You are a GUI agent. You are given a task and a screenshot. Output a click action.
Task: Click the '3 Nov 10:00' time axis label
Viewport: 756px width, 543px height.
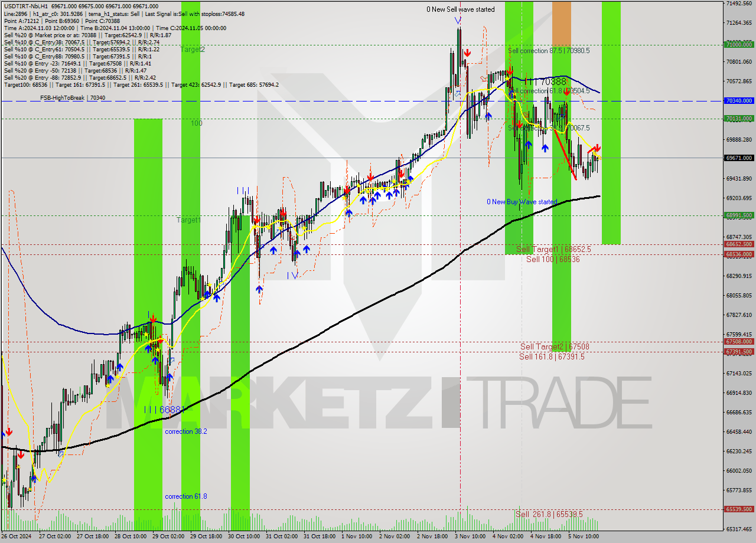point(470,537)
